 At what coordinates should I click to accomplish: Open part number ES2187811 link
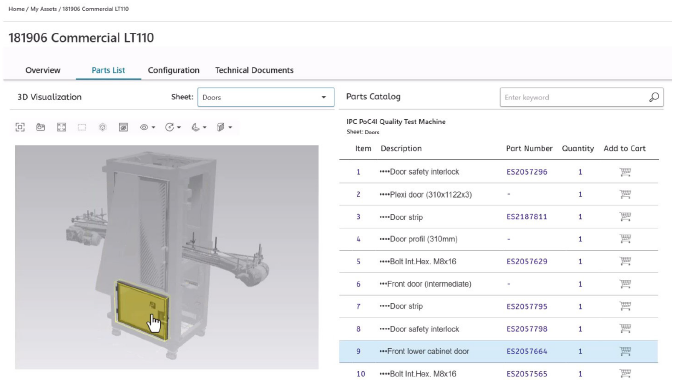(x=527, y=217)
